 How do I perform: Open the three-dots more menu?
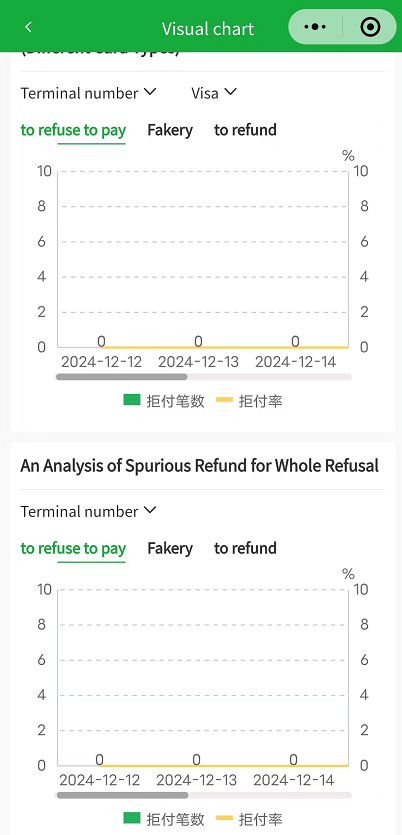[x=315, y=27]
